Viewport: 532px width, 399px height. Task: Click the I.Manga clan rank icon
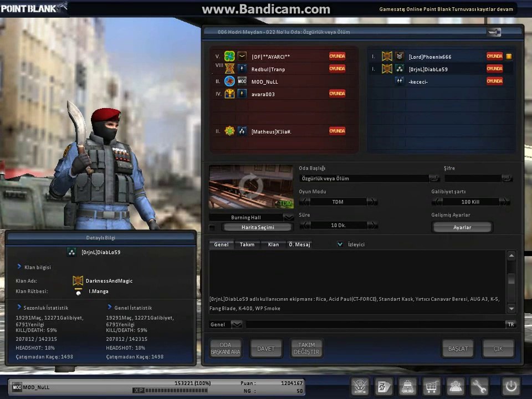78,291
